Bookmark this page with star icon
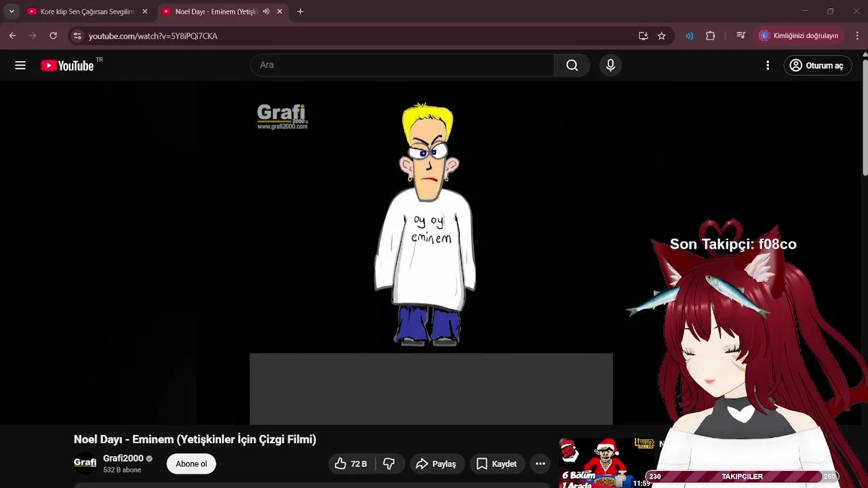Screen dimensions: 868x488 tap(662, 36)
